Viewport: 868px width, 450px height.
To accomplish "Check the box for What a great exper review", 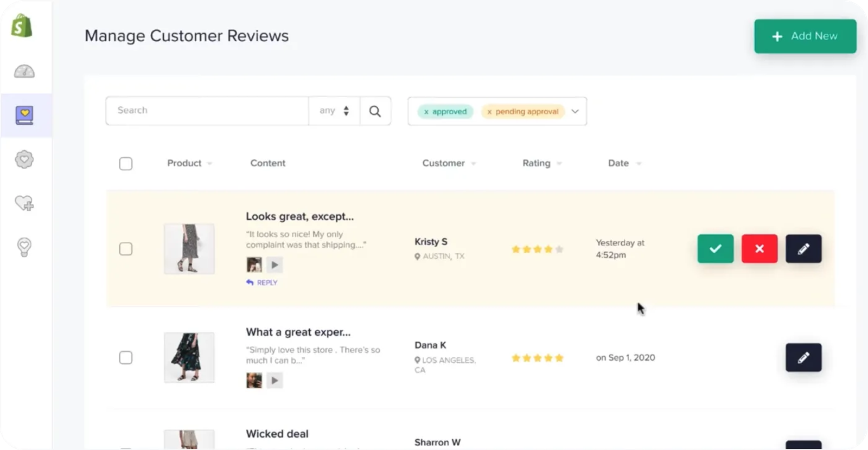I will coord(126,358).
